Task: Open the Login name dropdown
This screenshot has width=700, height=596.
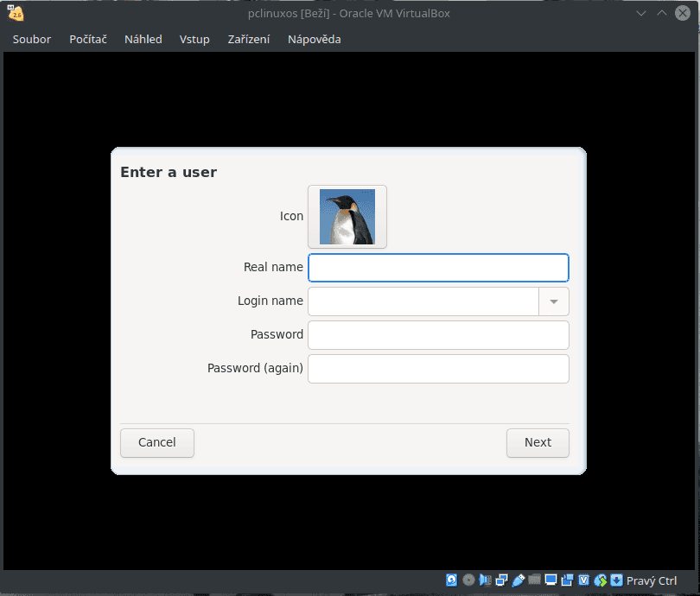Action: pos(553,301)
